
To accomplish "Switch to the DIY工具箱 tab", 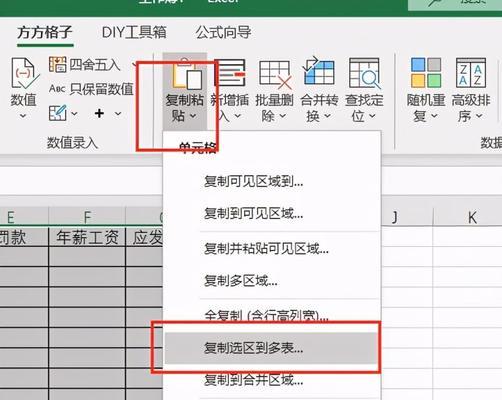I will tap(134, 32).
